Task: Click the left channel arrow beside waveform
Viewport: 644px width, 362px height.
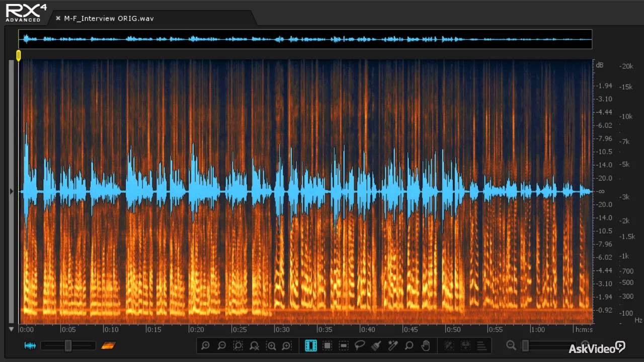Action: point(12,191)
